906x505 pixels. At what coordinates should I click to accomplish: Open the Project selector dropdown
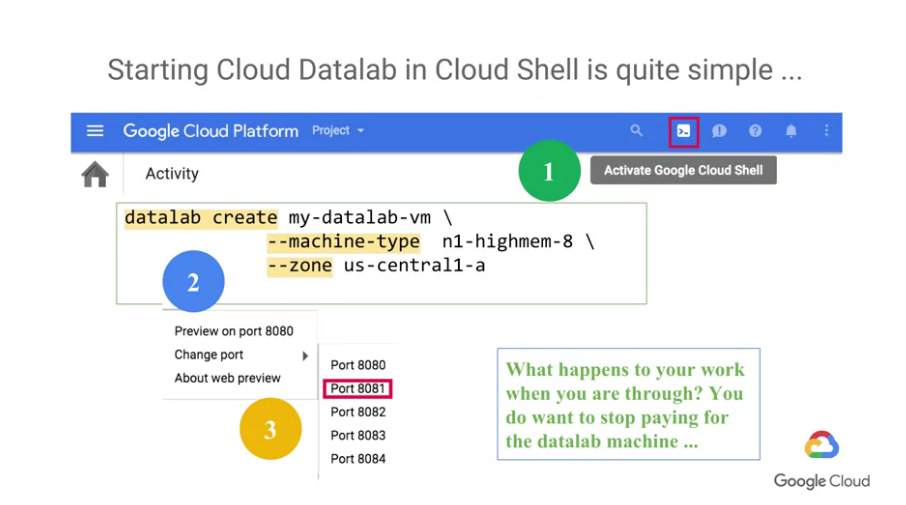click(338, 131)
